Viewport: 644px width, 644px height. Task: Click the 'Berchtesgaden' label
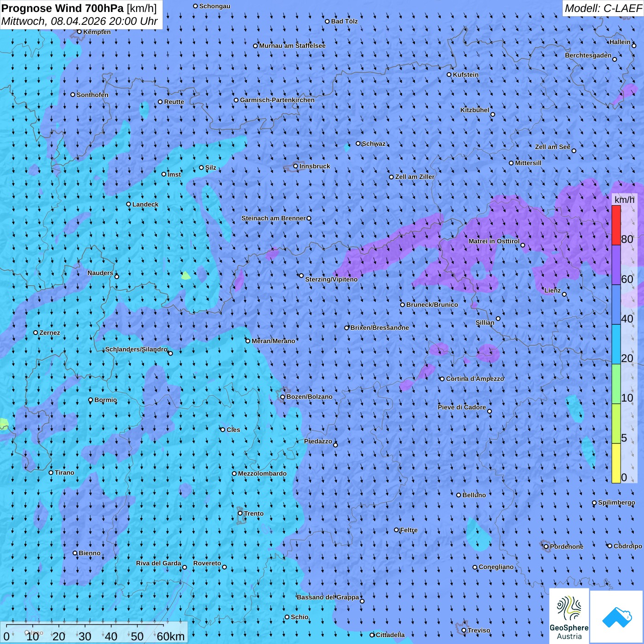pos(588,55)
